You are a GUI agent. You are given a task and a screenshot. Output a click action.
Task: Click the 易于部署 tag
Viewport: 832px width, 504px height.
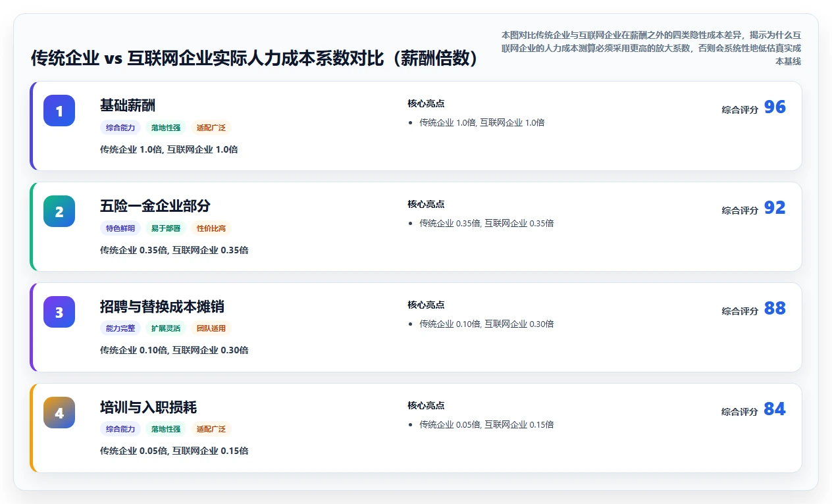click(x=166, y=228)
